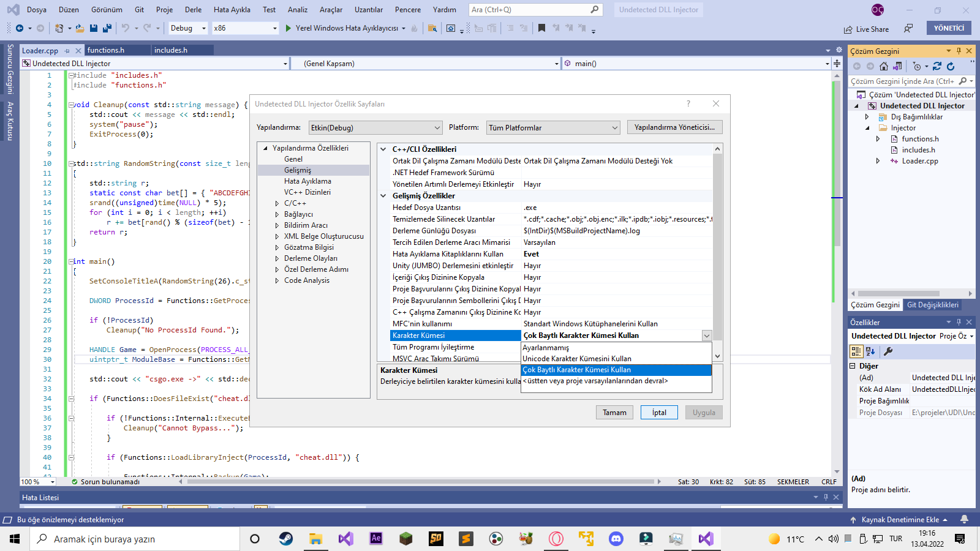Expand the C/C++ node in property tree
Screen dimensions: 980x551
click(277, 203)
